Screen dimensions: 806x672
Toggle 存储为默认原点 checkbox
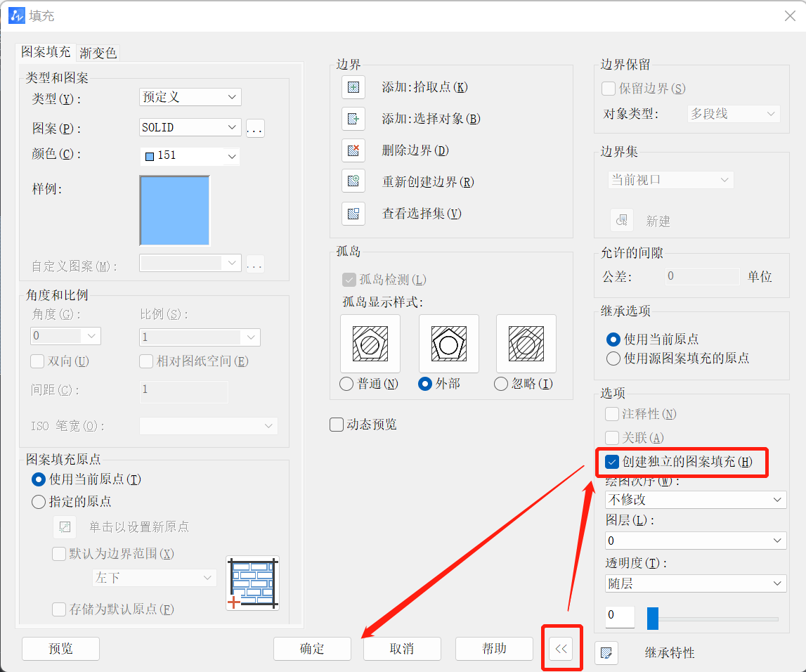[59, 609]
